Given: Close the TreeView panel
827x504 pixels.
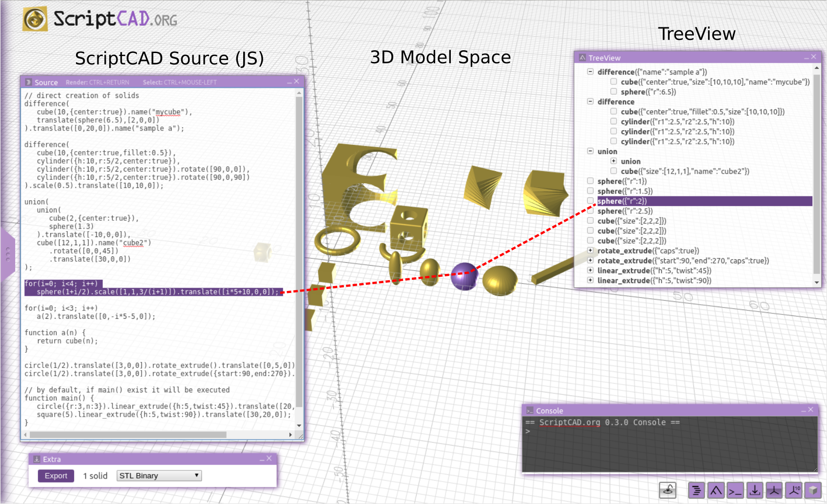Looking at the screenshot, I should coord(813,57).
